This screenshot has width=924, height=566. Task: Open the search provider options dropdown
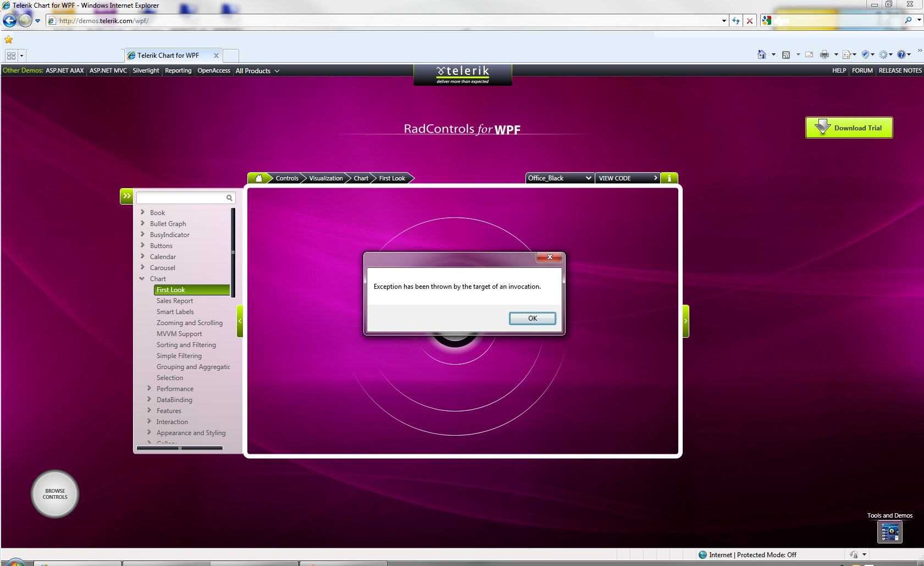(919, 20)
